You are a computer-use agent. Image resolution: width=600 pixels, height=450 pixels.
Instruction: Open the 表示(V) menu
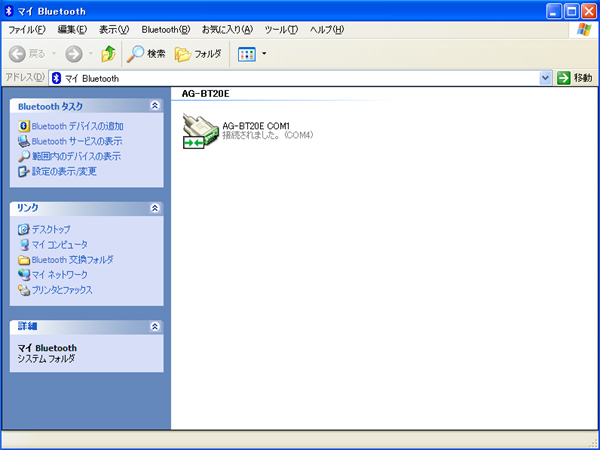point(114,29)
